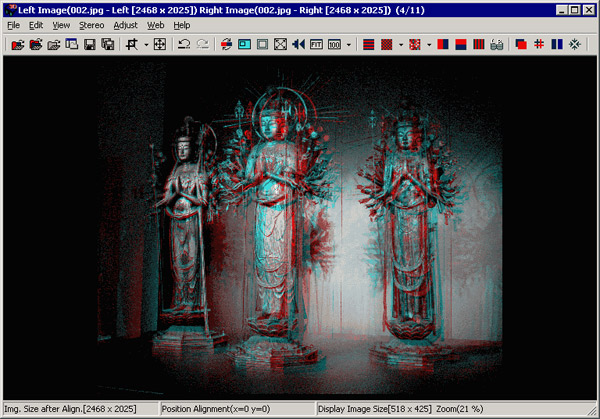Minimize the StereoPhoto window
The width and height of the screenshot is (600, 419).
[561, 10]
